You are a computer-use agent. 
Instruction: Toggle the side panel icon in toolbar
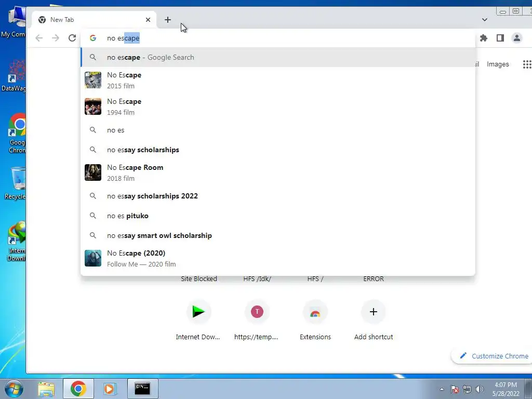pos(500,38)
